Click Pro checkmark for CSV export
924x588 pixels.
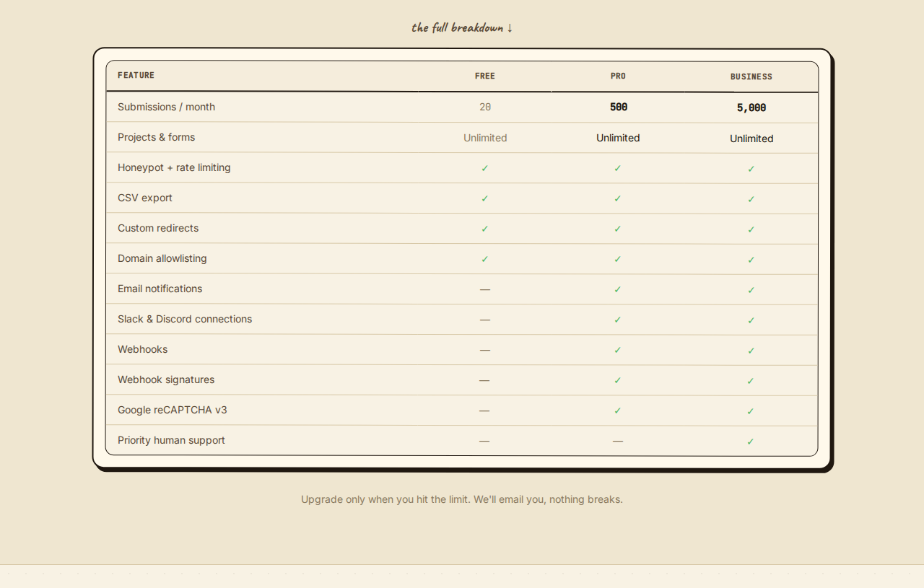click(x=618, y=198)
